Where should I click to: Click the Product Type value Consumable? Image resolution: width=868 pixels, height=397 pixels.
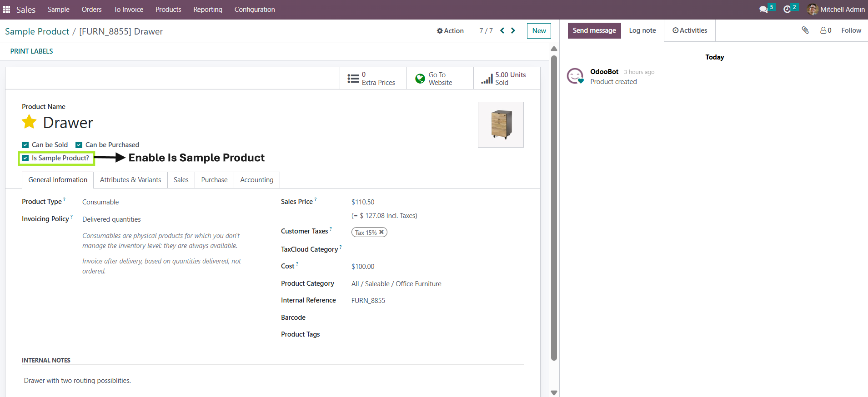click(100, 202)
